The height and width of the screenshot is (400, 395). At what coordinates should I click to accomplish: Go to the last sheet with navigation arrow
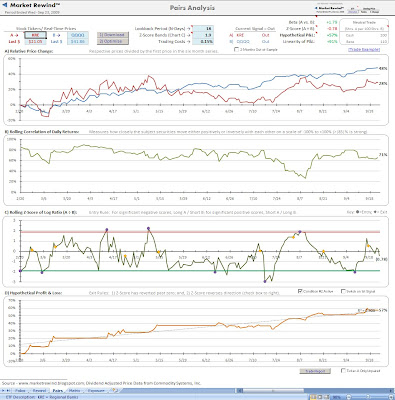point(8,391)
